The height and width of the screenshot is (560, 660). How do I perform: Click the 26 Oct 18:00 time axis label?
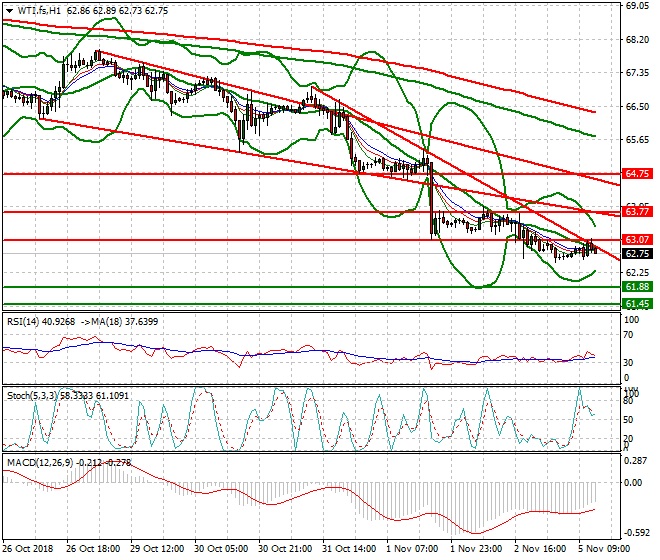(x=93, y=549)
